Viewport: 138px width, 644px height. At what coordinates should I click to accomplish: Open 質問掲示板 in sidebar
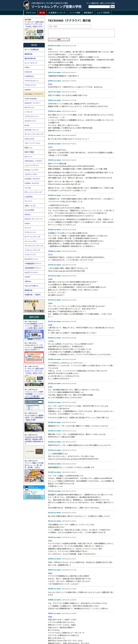(x=34, y=290)
